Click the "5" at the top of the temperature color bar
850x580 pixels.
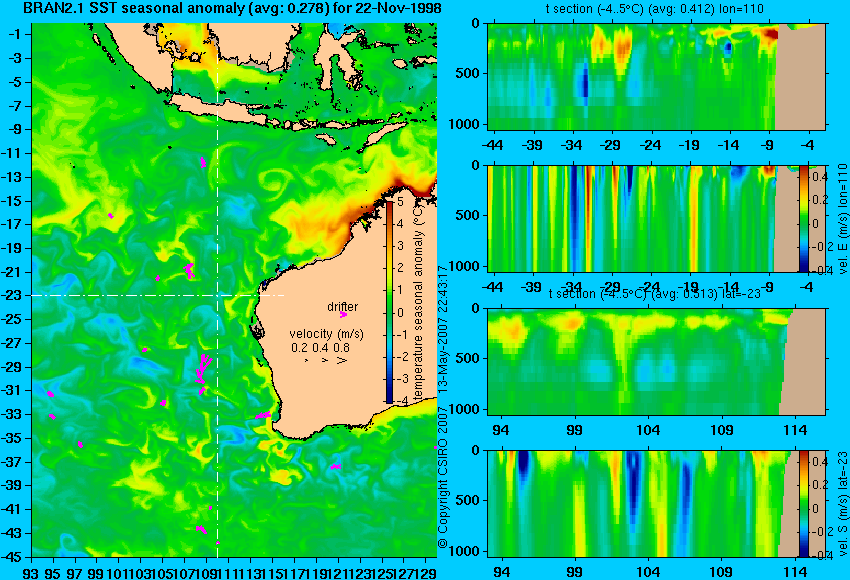pyautogui.click(x=400, y=202)
